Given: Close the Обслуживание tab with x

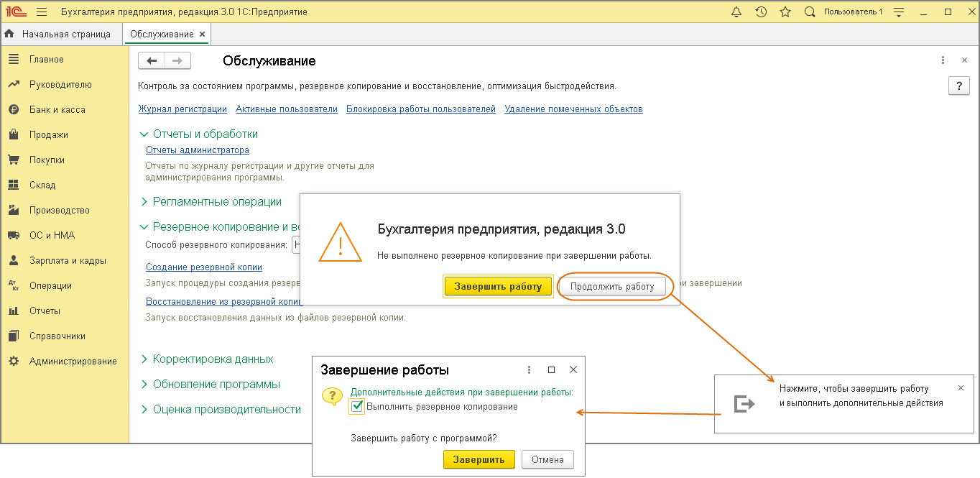Looking at the screenshot, I should tap(202, 34).
